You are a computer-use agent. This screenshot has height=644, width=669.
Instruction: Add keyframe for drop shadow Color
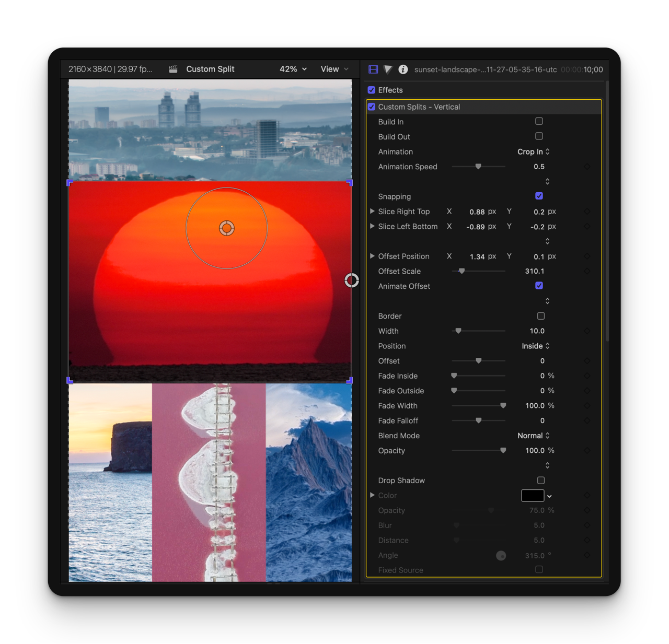587,496
